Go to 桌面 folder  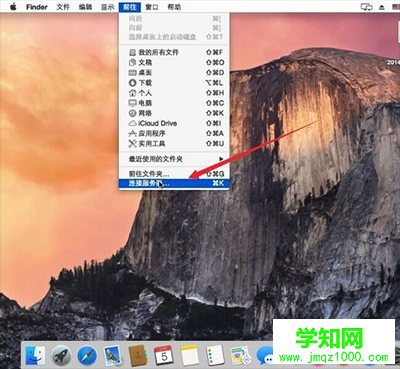174,73
